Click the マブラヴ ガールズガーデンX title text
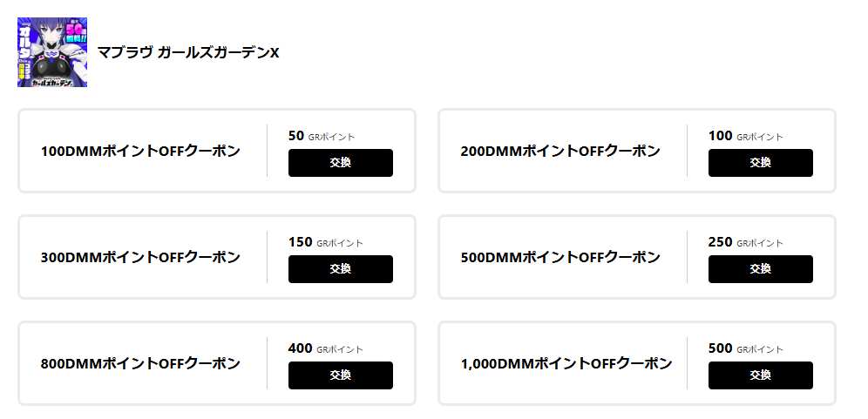This screenshot has width=868, height=419. point(188,53)
